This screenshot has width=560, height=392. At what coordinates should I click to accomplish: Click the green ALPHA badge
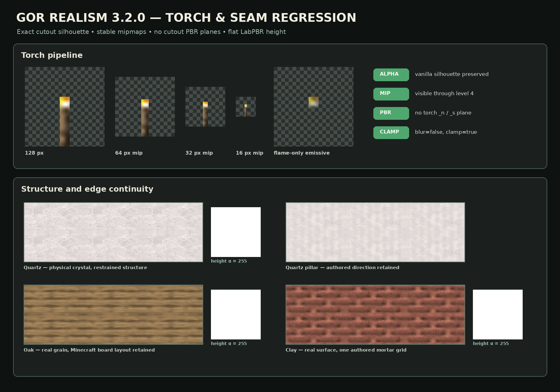pos(391,75)
